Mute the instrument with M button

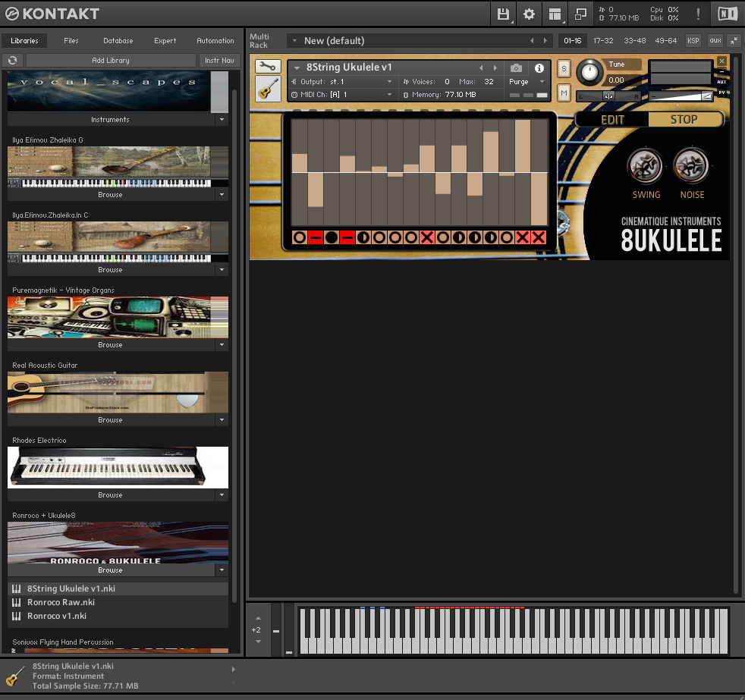click(564, 93)
